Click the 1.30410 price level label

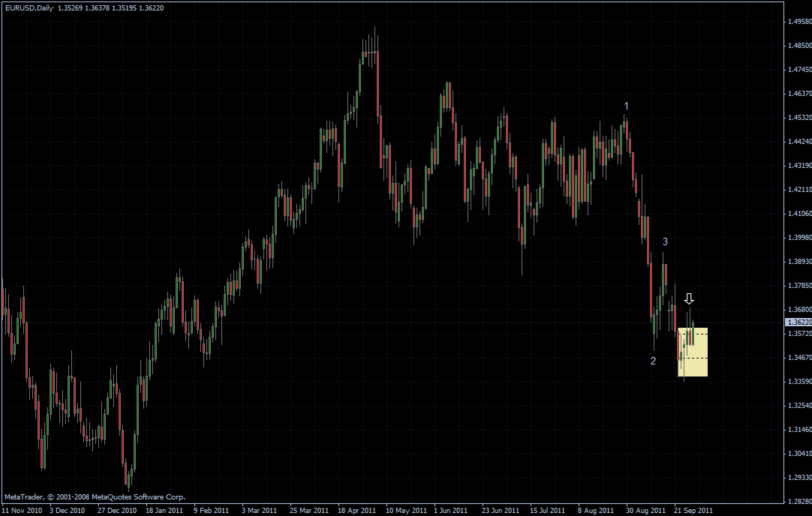(x=799, y=454)
